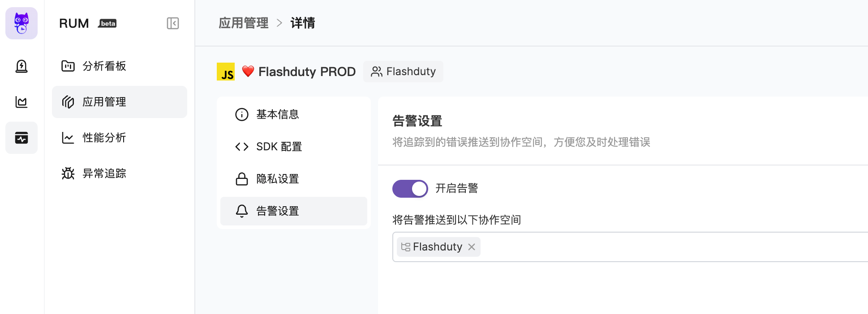Screen dimensions: 868x314
Task: Open the 基本信息 tab
Action: pos(294,115)
